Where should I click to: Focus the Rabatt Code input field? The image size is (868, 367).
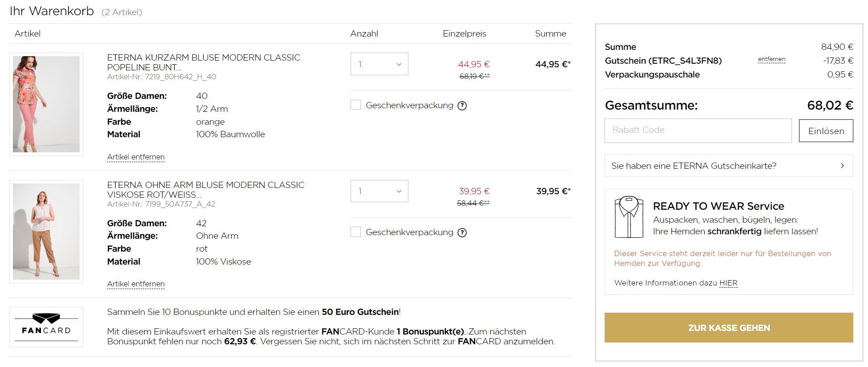pyautogui.click(x=698, y=130)
